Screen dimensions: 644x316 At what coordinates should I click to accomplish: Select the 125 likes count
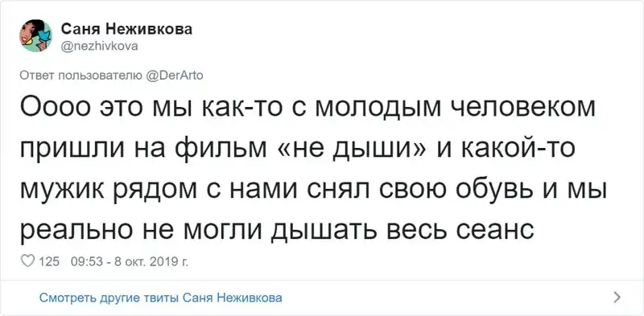point(48,262)
